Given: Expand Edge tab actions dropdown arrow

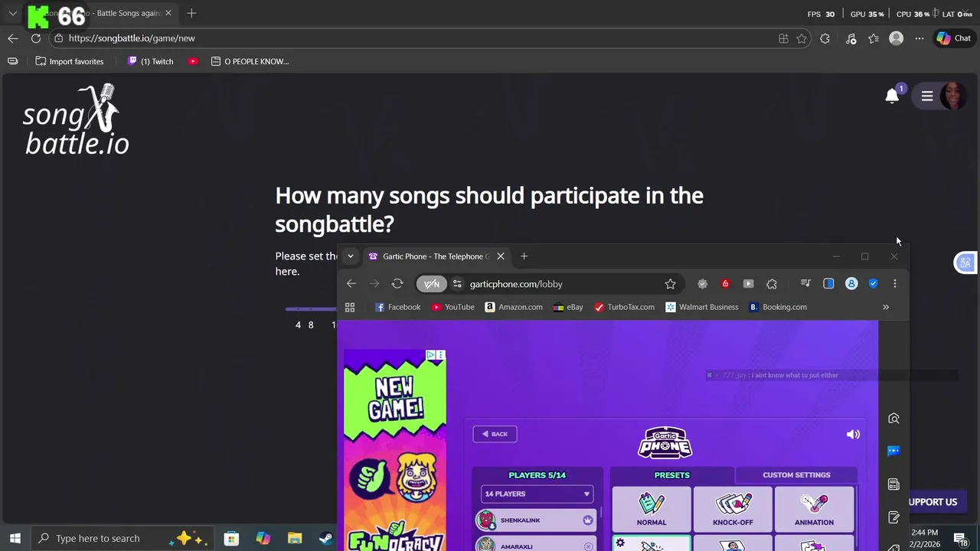Looking at the screenshot, I should [x=13, y=13].
